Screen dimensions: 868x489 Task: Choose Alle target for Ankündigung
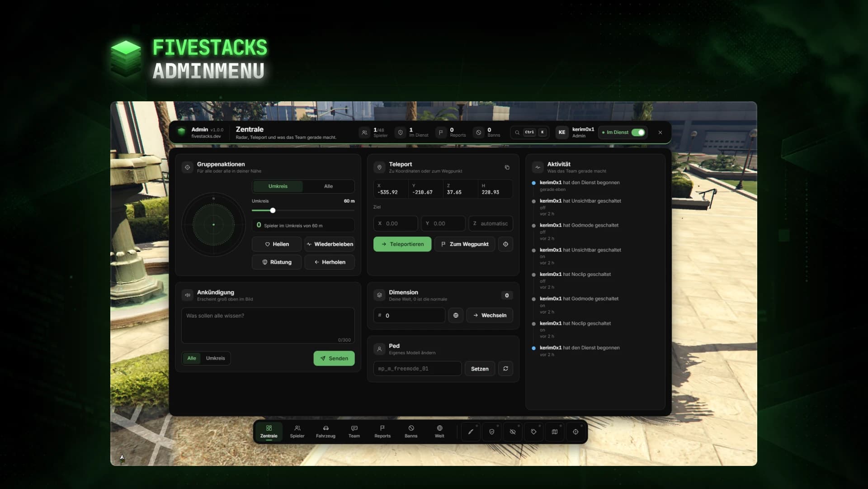(x=192, y=358)
